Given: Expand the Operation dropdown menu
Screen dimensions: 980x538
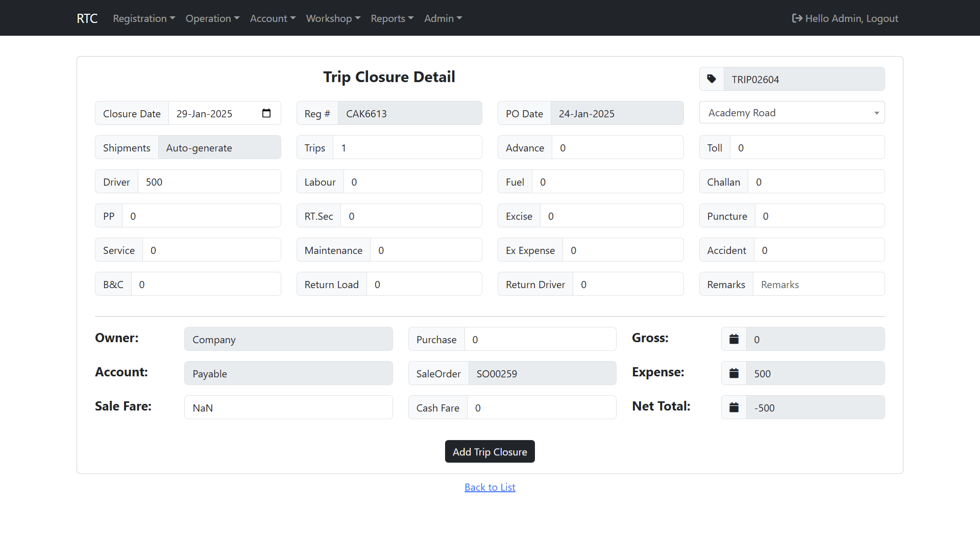Looking at the screenshot, I should (212, 18).
